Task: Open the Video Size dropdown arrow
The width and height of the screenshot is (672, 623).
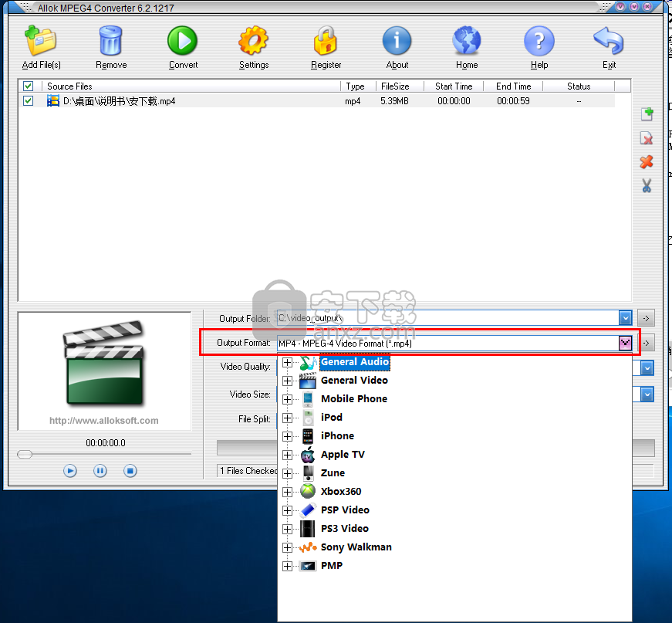Action: pos(647,394)
